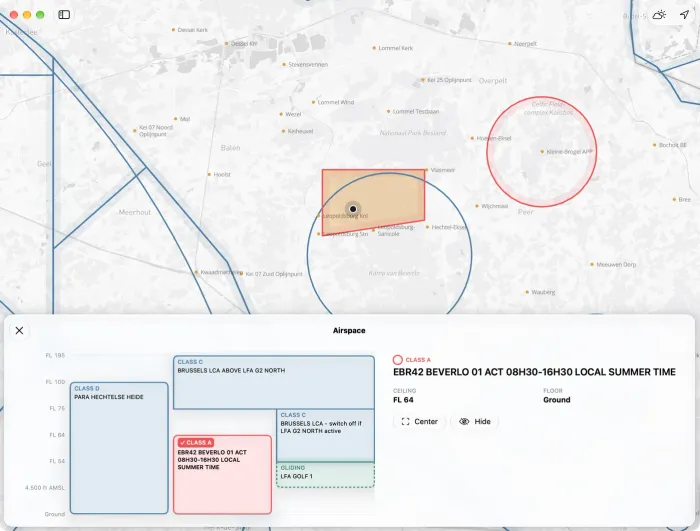
Task: Select the EBR42 Beverlo Class A block
Action: click(x=222, y=474)
